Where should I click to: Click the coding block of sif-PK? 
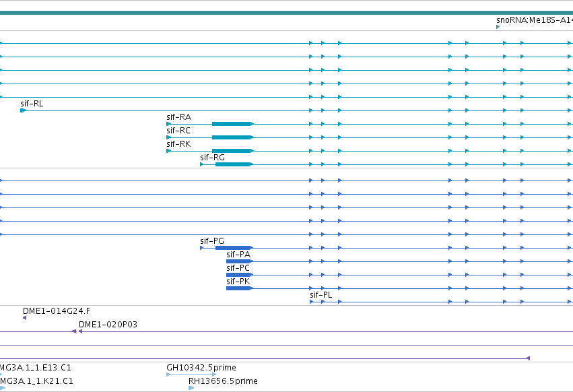click(x=238, y=288)
